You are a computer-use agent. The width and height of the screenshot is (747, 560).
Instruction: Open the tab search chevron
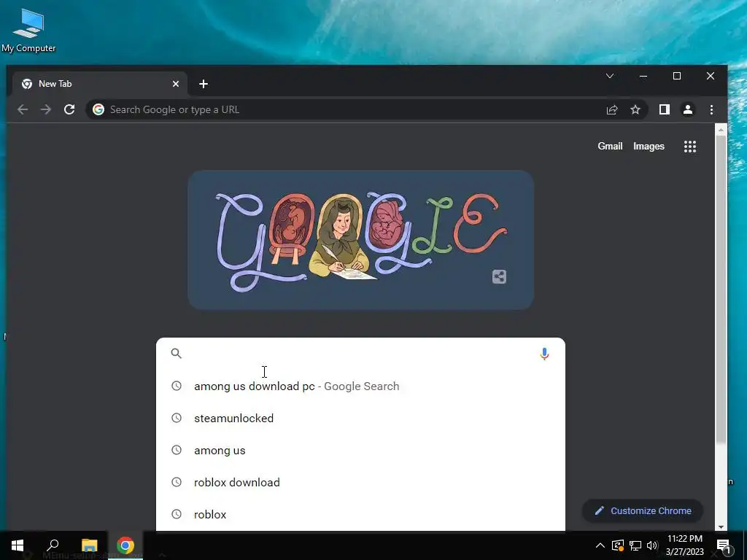coord(610,76)
